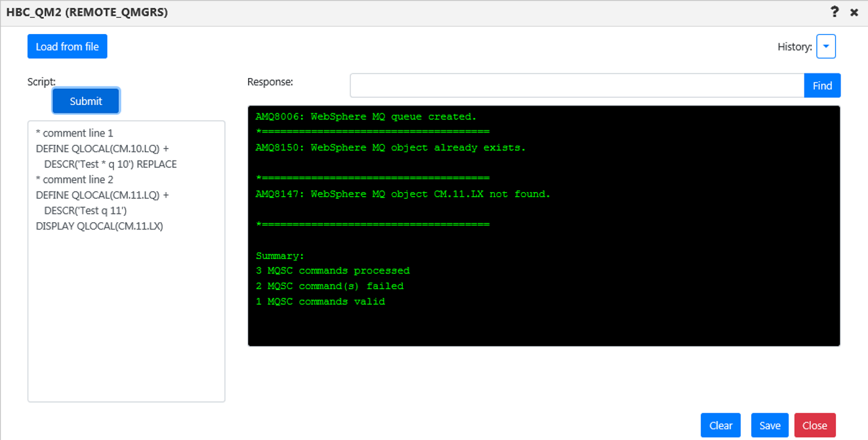
Task: Click '2 MQSC command(s) failed' line
Action: click(x=329, y=286)
